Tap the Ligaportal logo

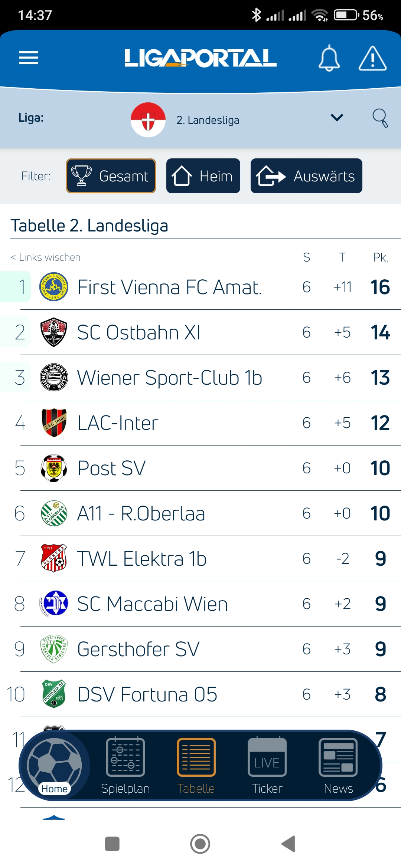click(x=200, y=58)
